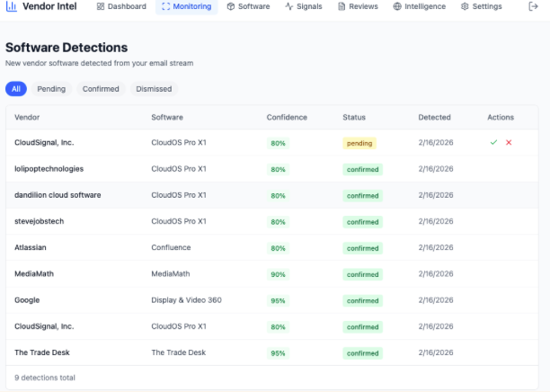This screenshot has width=550, height=392.
Task: Click the logout arrow icon
Action: [x=533, y=6]
